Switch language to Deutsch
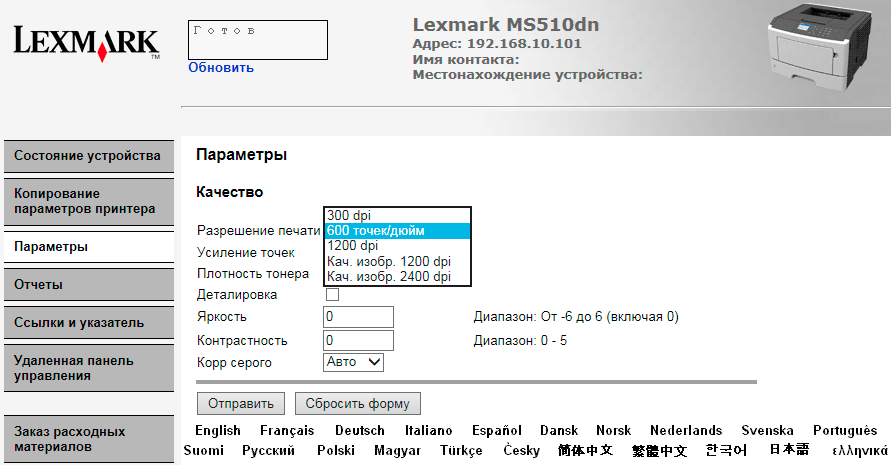 [360, 431]
